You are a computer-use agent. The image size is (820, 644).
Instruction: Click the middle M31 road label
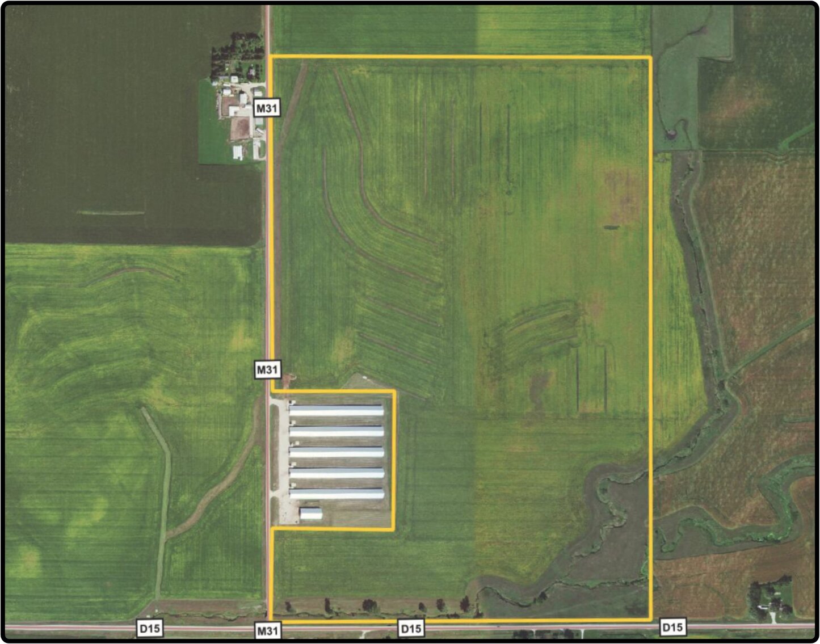[269, 369]
